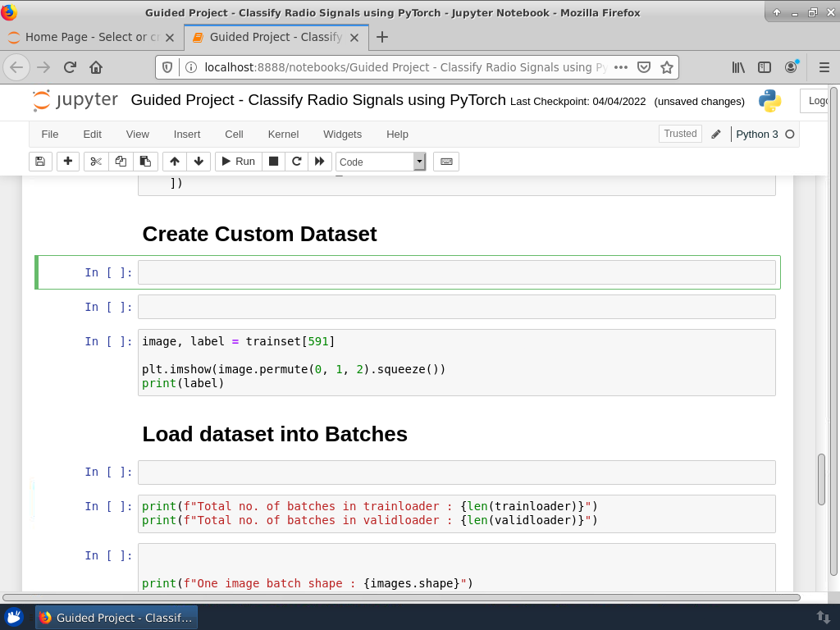This screenshot has height=630, width=840.
Task: Click the empty cell under Create Custom Dataset
Action: (x=456, y=272)
